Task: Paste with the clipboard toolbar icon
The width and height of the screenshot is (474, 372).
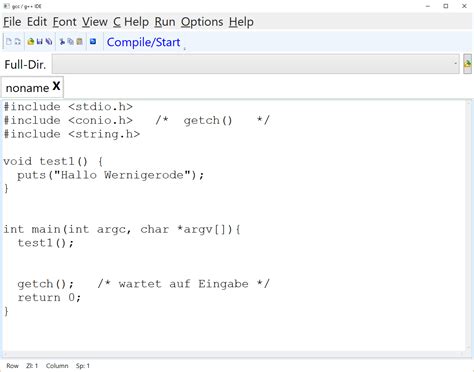Action: coord(79,42)
